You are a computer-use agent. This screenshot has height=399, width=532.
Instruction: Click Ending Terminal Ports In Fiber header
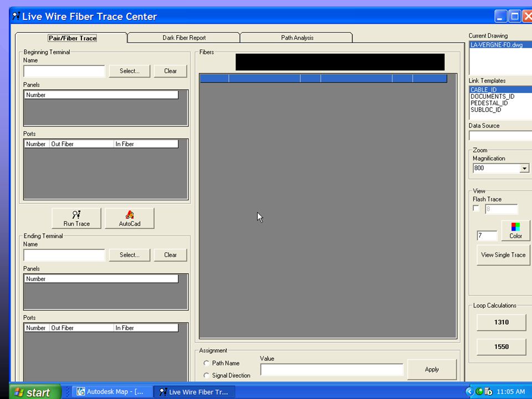click(x=146, y=328)
